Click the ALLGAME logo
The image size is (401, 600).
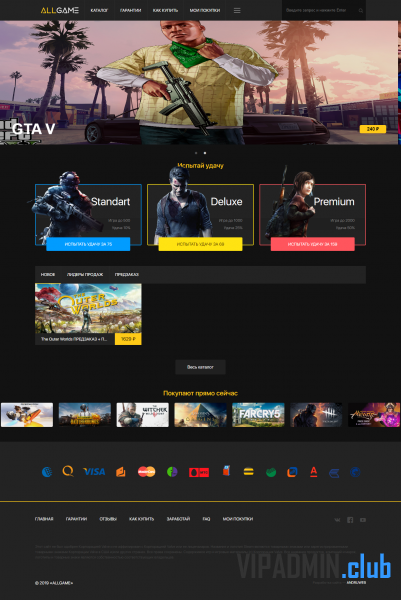click(60, 10)
